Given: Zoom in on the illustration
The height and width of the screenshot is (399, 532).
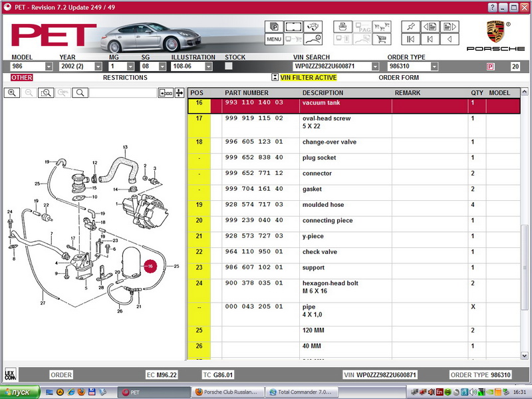Looking at the screenshot, I should click(x=12, y=92).
